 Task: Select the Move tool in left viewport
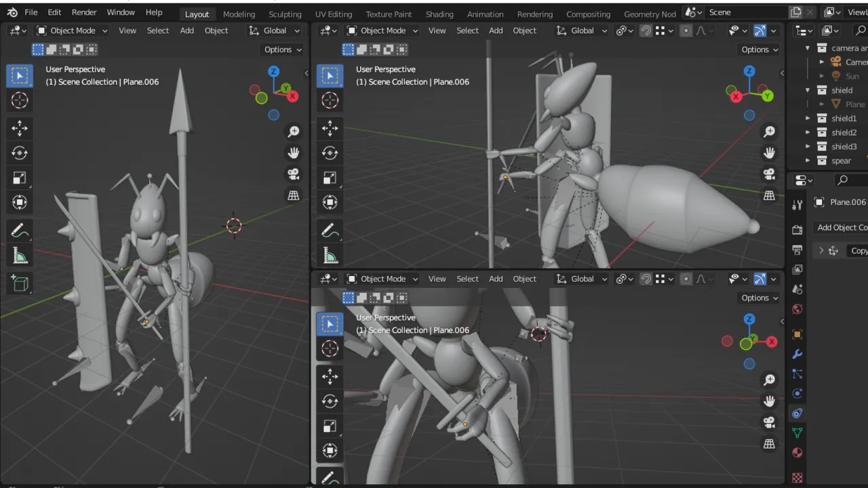click(x=20, y=127)
